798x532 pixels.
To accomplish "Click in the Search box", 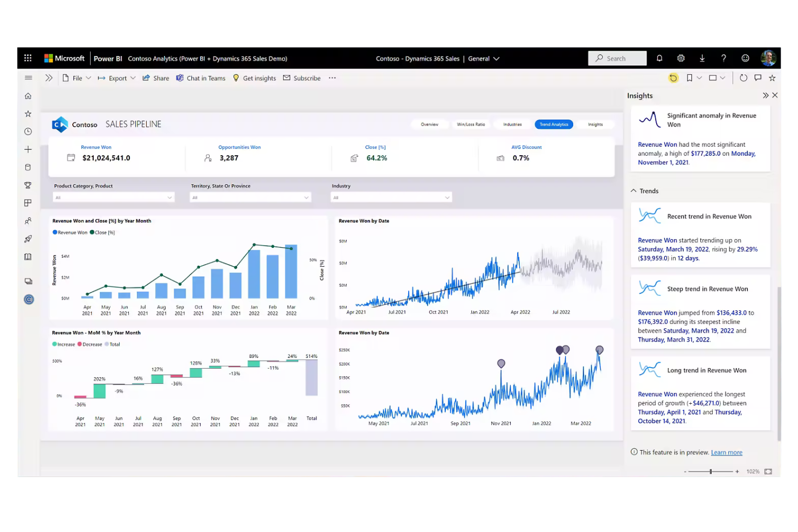I will pyautogui.click(x=617, y=58).
